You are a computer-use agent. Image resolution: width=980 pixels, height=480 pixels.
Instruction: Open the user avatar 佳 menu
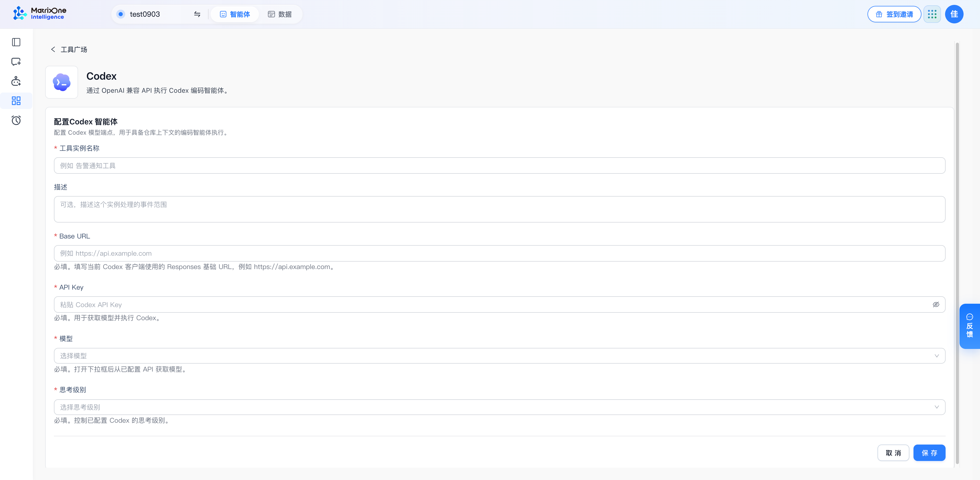pos(954,14)
